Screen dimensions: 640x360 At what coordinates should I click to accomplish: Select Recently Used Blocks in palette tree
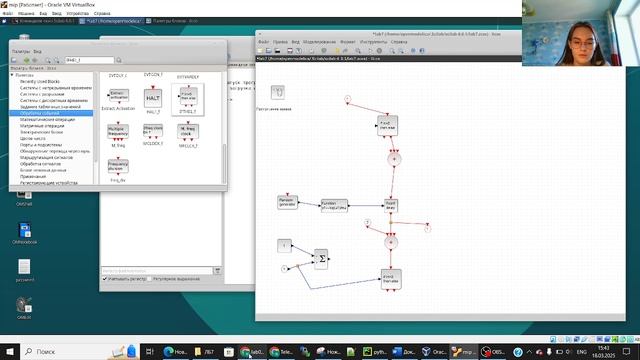tap(40, 82)
